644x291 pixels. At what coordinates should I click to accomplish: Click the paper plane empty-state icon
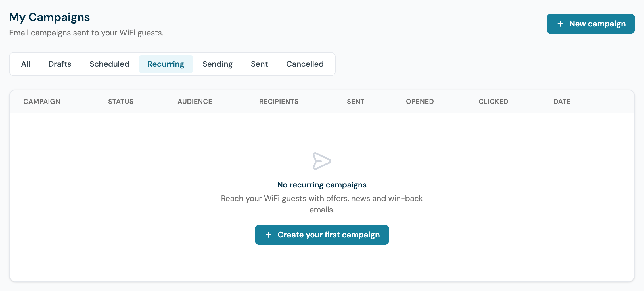point(322,161)
